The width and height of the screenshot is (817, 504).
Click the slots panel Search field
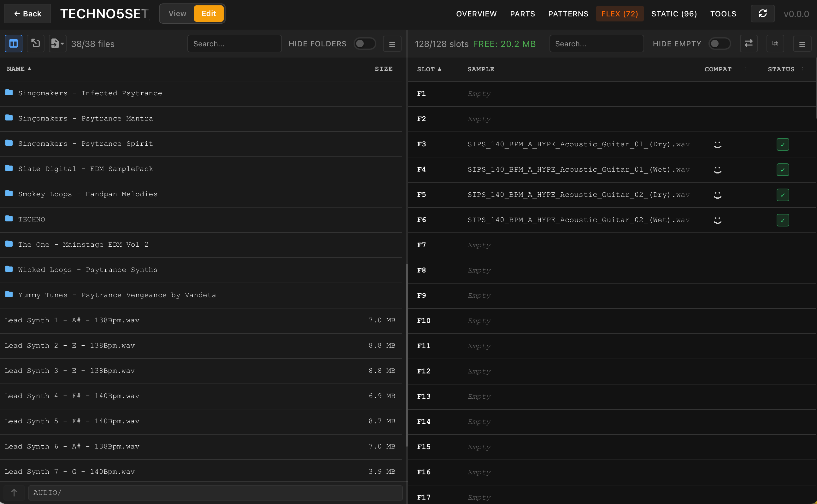point(596,44)
